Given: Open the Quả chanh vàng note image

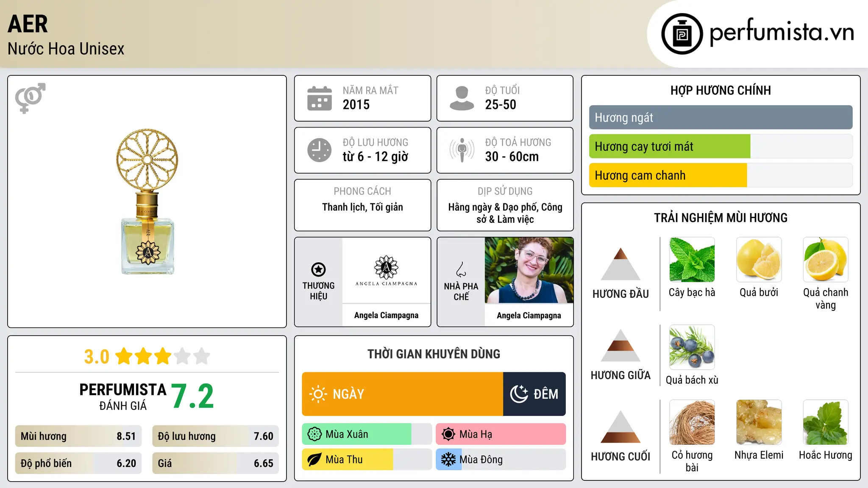Looking at the screenshot, I should (x=826, y=260).
